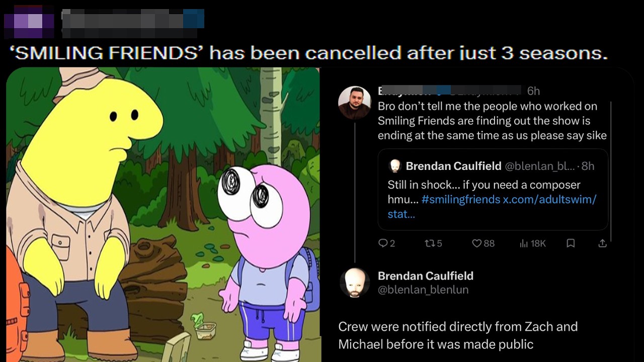Open the quoted Brendan Caulfield tweet card
The image size is (644, 362).
pos(493,190)
